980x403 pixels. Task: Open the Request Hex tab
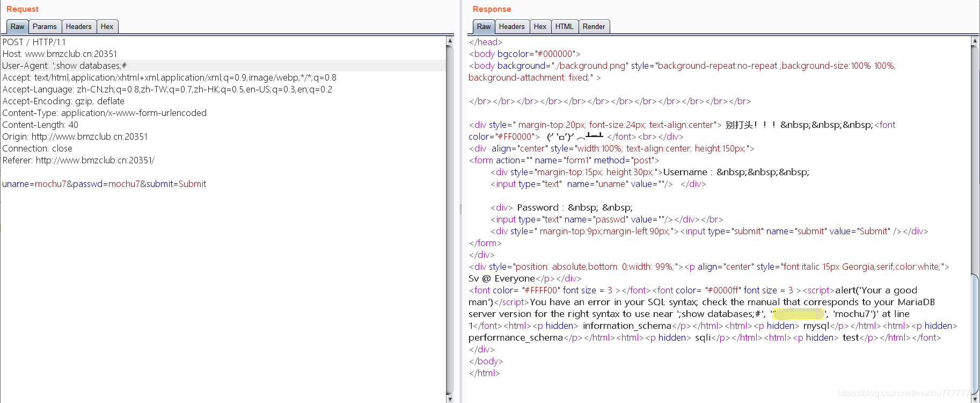click(x=107, y=26)
